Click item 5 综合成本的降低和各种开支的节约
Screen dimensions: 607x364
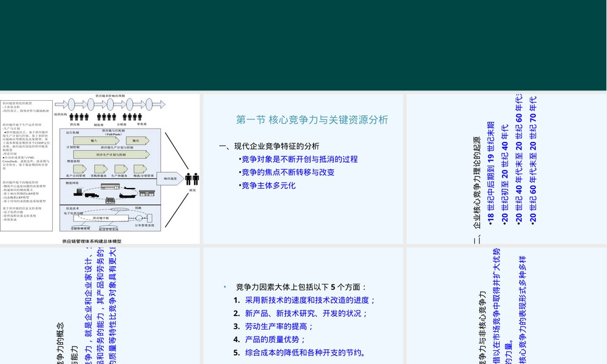pos(299,353)
